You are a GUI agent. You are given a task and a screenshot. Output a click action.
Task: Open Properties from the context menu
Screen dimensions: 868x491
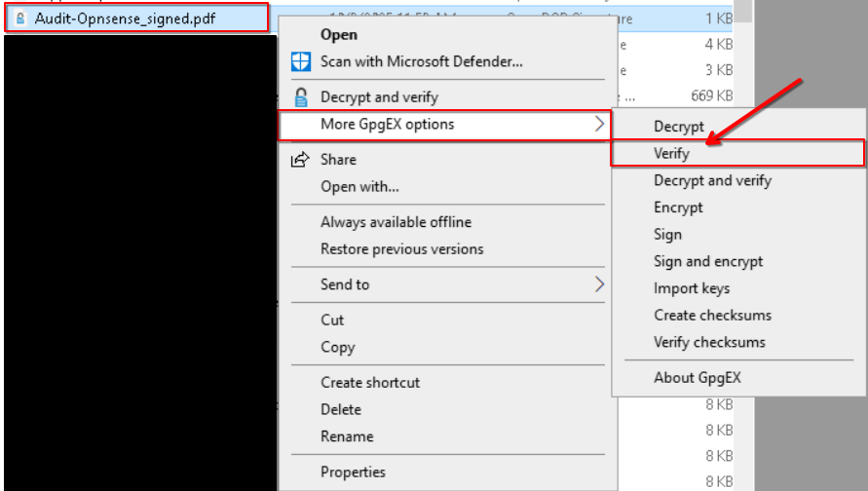tap(353, 472)
